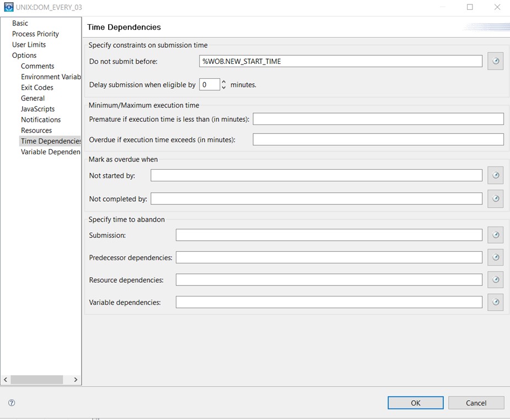
Task: Open the time selector for Predecessor dependencies
Action: (495, 257)
